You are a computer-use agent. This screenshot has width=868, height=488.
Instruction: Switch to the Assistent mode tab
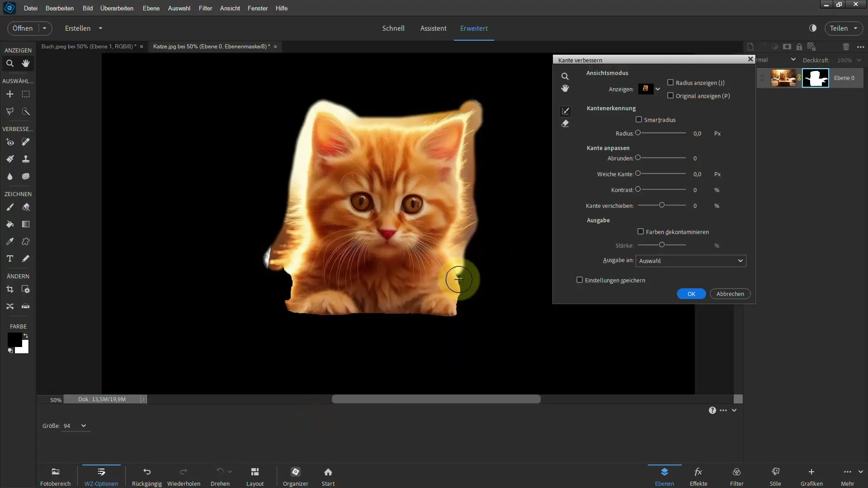click(x=433, y=28)
